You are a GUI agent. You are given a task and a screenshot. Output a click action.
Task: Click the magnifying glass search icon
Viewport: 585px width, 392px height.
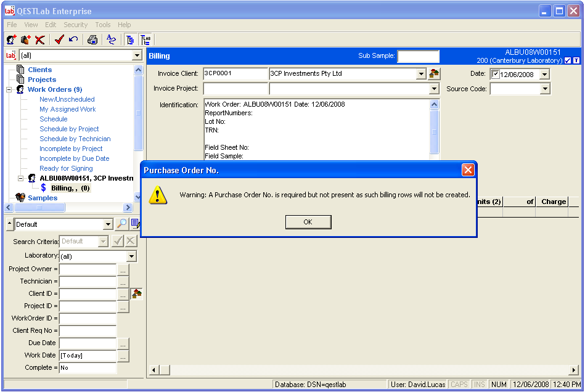121,224
